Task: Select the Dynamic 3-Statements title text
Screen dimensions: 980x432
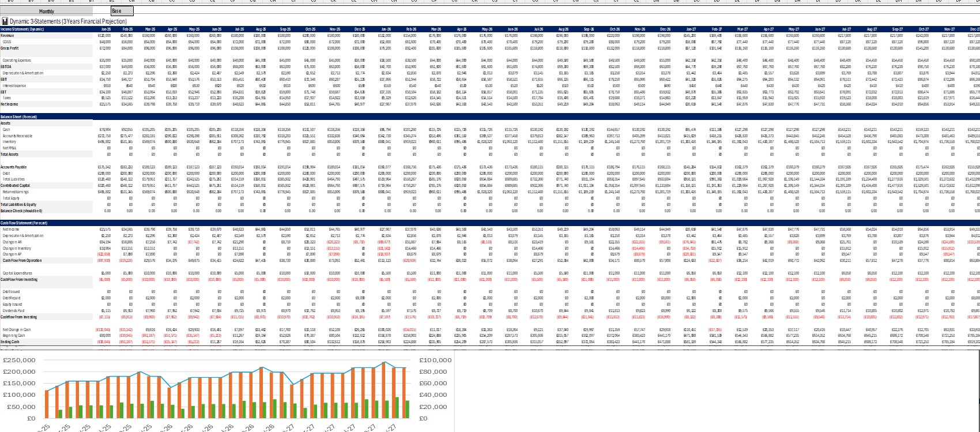Action: click(68, 21)
